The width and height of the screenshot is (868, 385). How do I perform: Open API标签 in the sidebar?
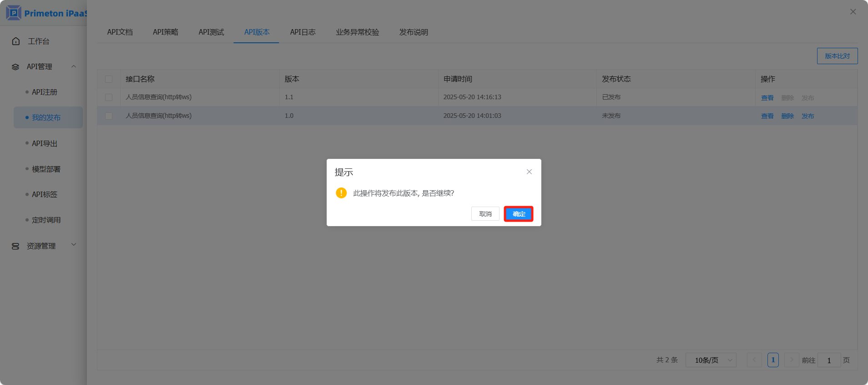click(45, 194)
